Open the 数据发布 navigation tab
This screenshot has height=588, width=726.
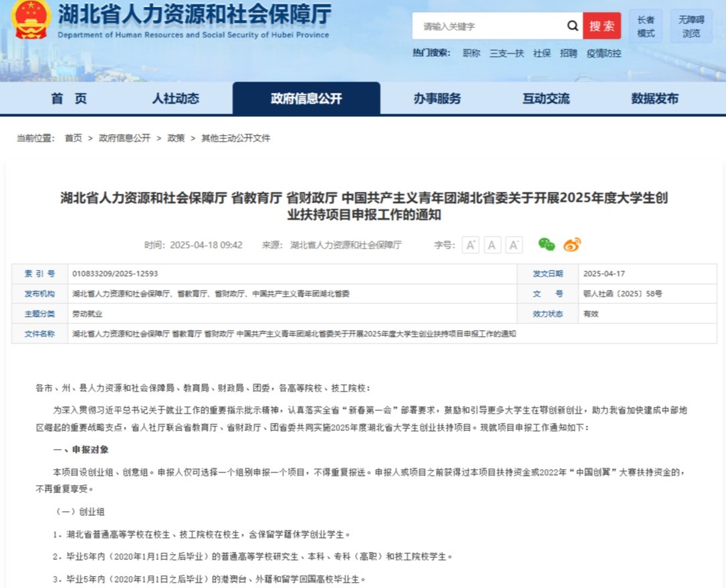click(x=654, y=99)
